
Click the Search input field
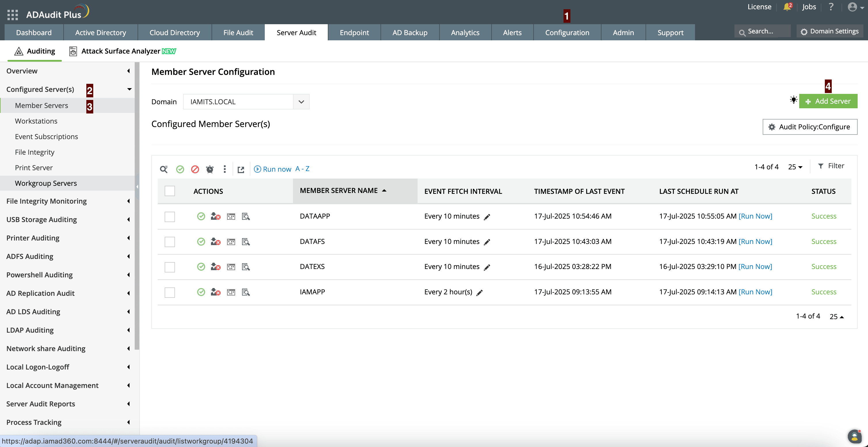(x=764, y=31)
